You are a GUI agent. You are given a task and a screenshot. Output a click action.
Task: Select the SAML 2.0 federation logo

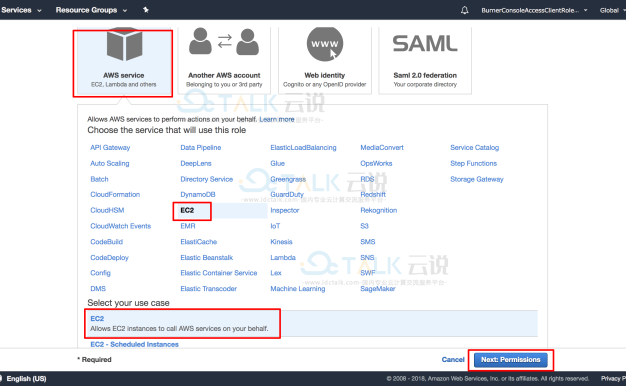[425, 44]
